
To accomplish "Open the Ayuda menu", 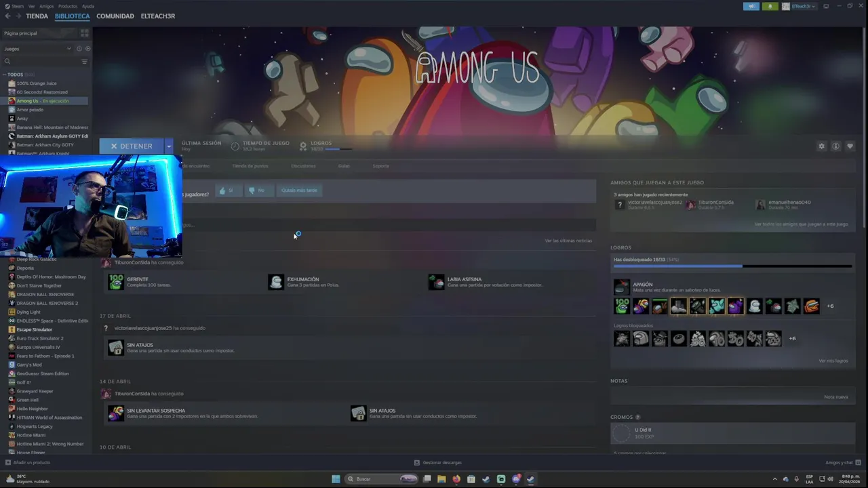I will tap(88, 6).
